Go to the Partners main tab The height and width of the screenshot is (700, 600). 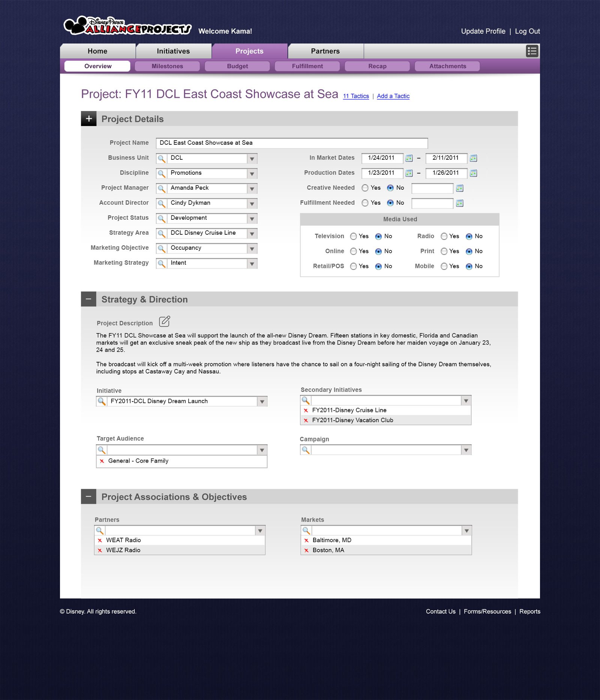pyautogui.click(x=325, y=51)
